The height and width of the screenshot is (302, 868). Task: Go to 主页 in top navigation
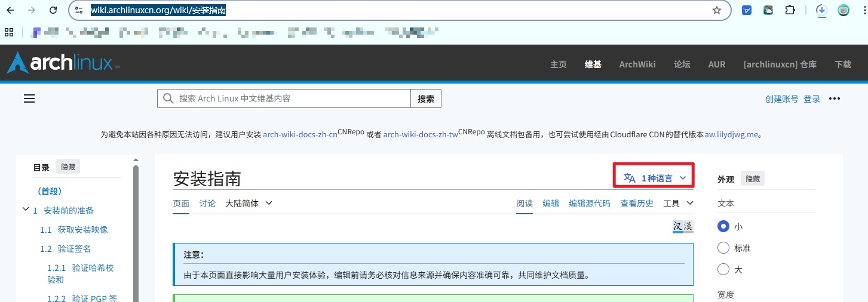[559, 64]
